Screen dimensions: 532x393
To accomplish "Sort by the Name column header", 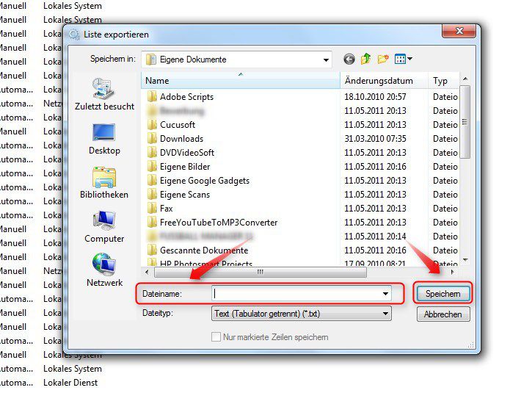I will coord(241,81).
